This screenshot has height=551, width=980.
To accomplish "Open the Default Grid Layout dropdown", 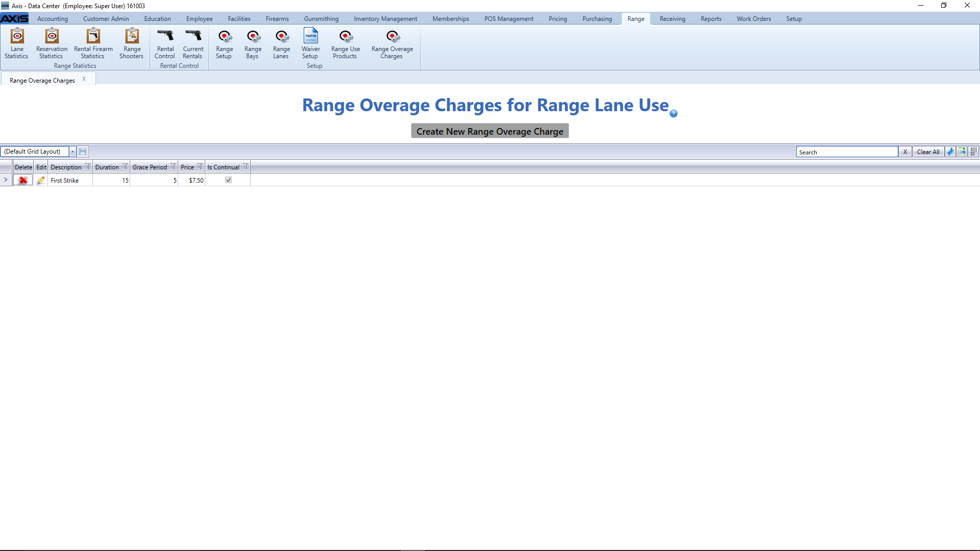I will tap(72, 152).
